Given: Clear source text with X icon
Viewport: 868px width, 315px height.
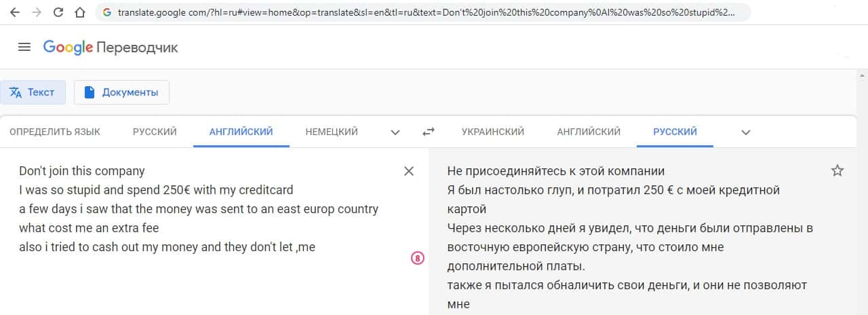Looking at the screenshot, I should (x=409, y=171).
